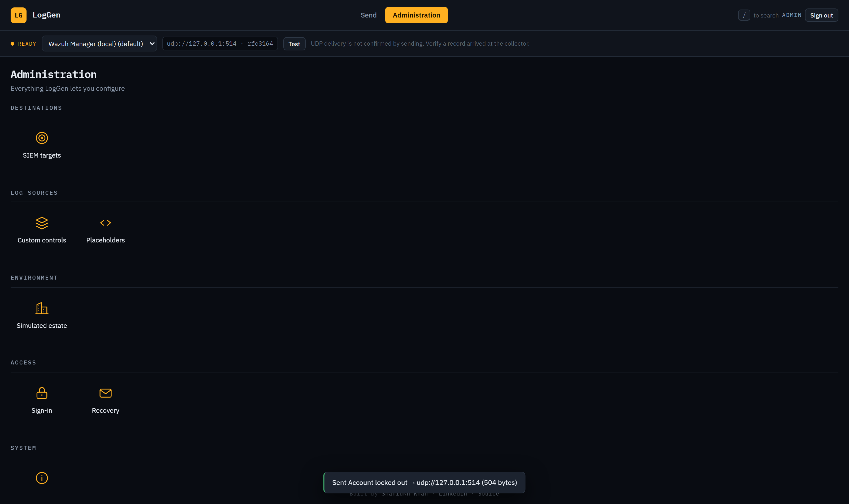Image resolution: width=849 pixels, height=504 pixels.
Task: Click the DESTINATIONS section heading
Action: (36, 108)
